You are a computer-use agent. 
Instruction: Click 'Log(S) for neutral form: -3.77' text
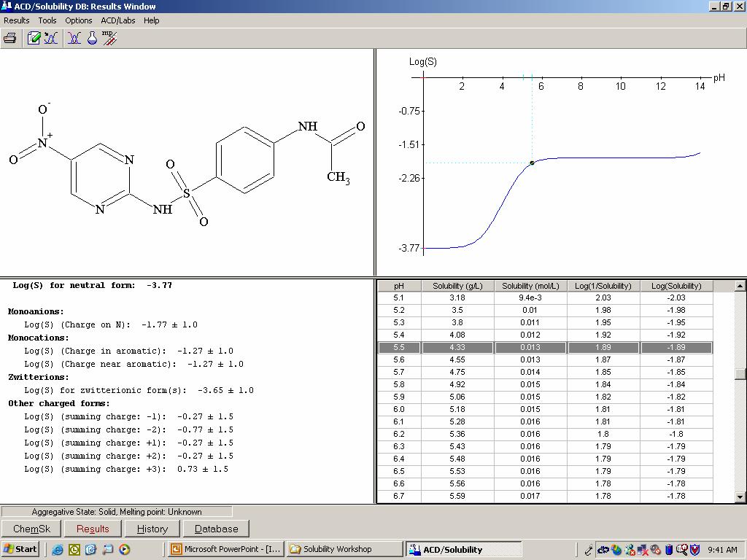click(92, 285)
